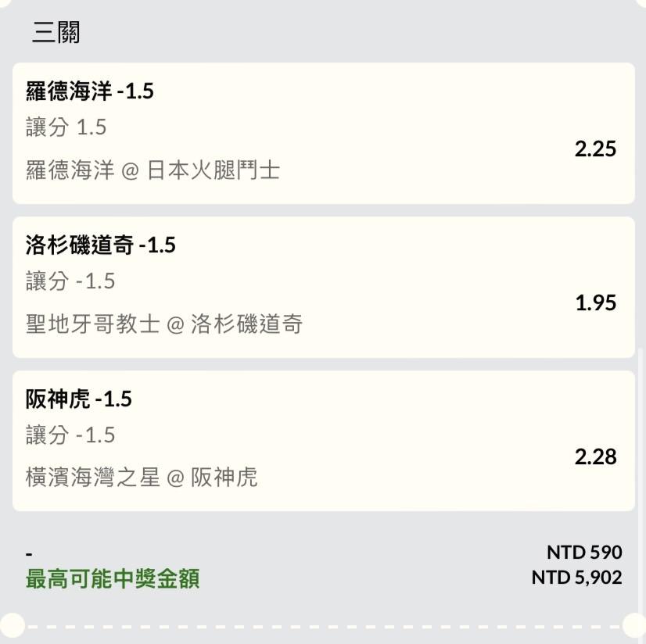This screenshot has height=644, width=646.
Task: Click 讓分 -1.5 under 阪神虎
Action: [x=70, y=435]
